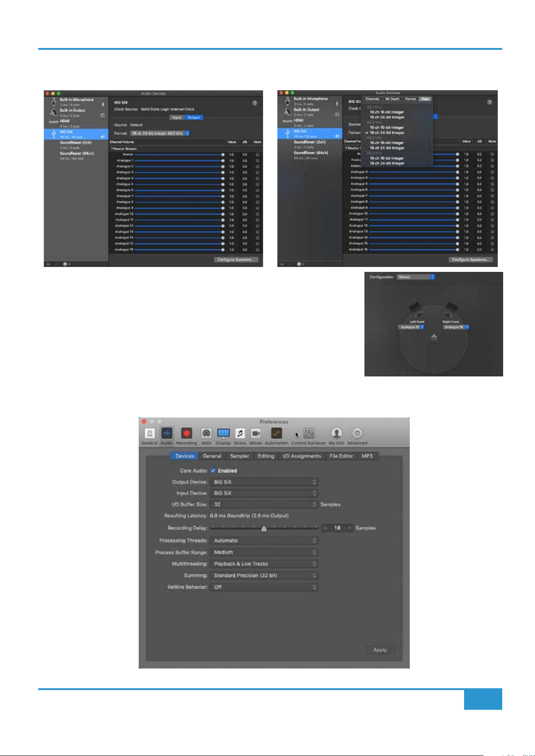Viewport: 535px width, 756px height.
Task: Adjust the Recording Delay slider thumb
Action: point(264,529)
